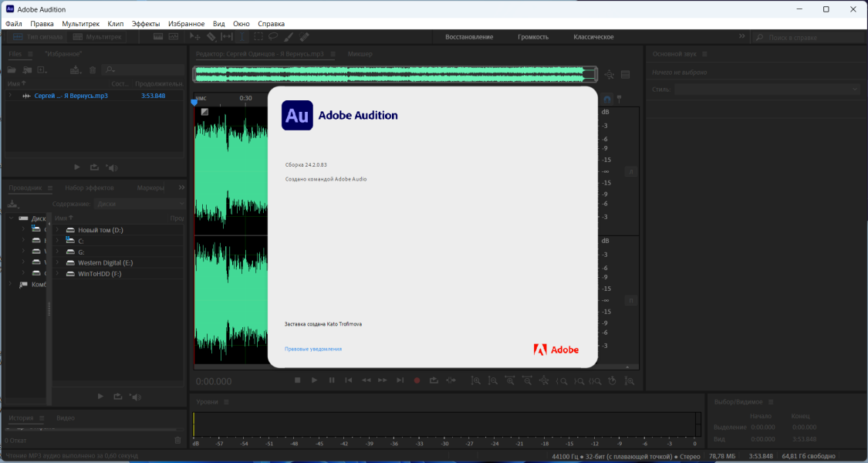This screenshot has width=868, height=463.
Task: Expand the Western Digital (E:) drive
Action: point(58,262)
